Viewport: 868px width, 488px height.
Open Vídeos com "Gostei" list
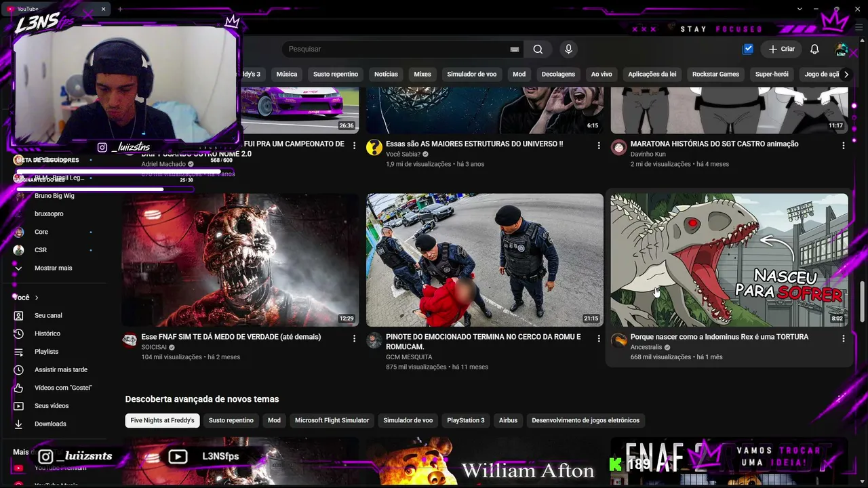63,388
